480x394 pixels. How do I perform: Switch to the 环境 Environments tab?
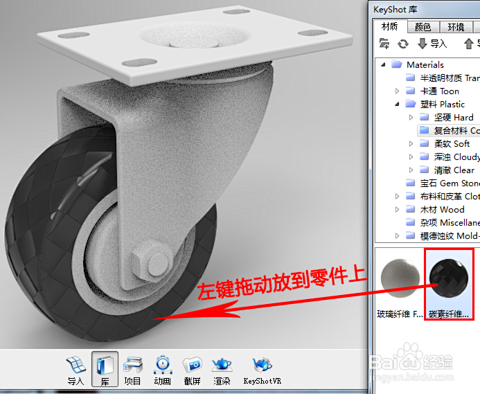click(x=456, y=27)
